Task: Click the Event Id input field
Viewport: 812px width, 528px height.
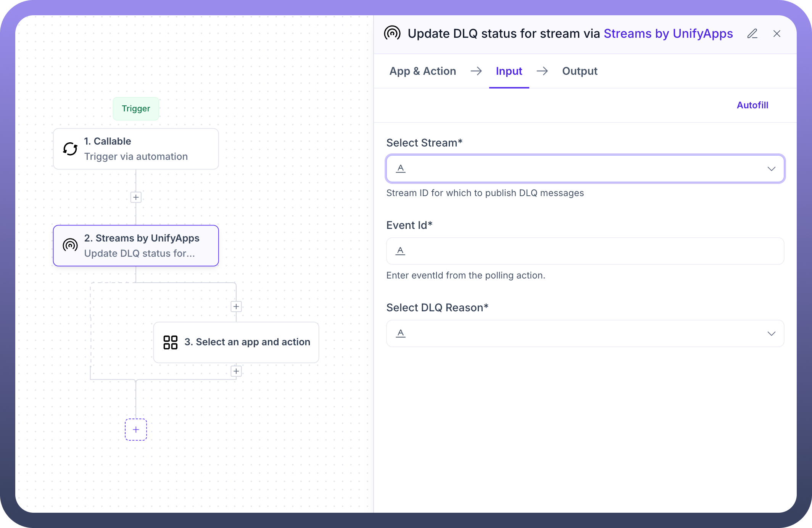Action: coord(585,251)
